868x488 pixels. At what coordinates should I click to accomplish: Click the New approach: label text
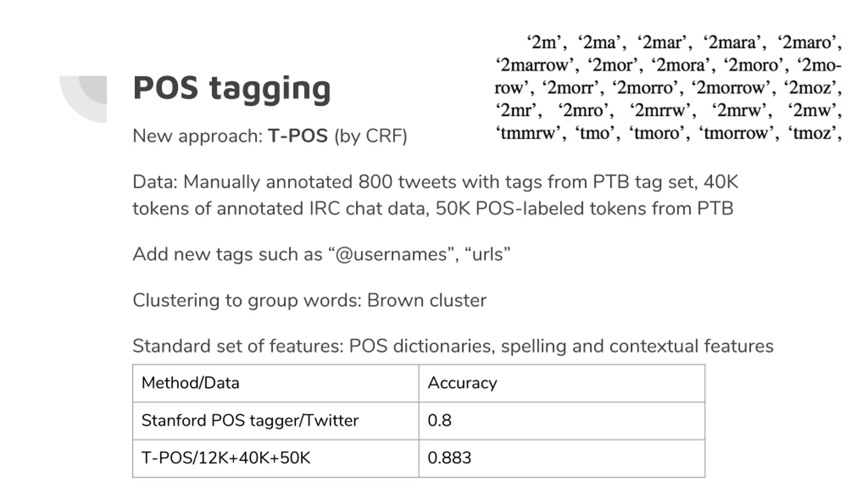[x=198, y=136]
